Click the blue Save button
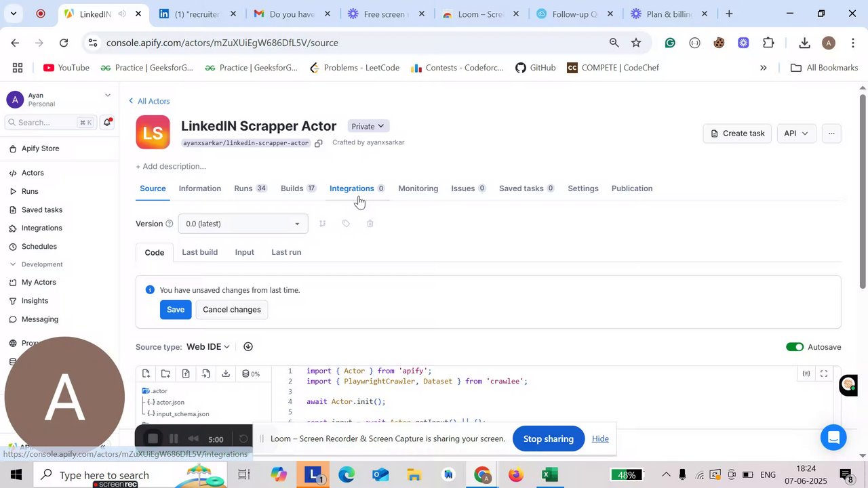868x488 pixels. 176,310
